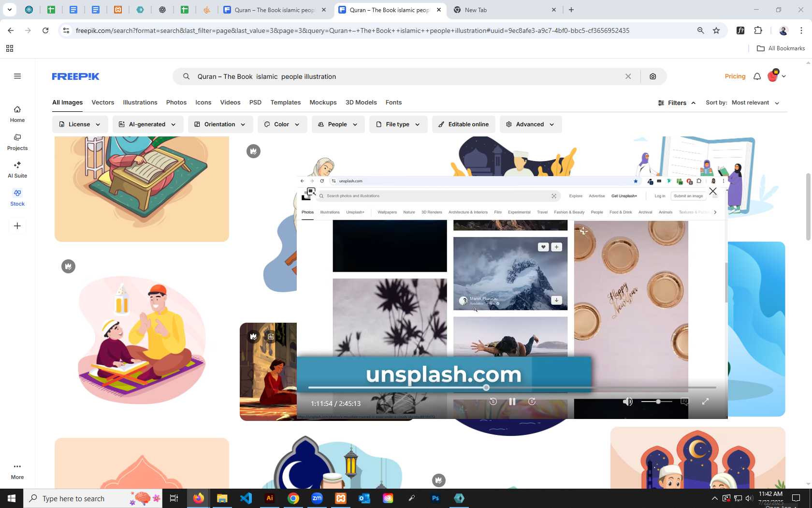This screenshot has height=508, width=812.
Task: Open the All Bookmarks folder
Action: (x=781, y=48)
